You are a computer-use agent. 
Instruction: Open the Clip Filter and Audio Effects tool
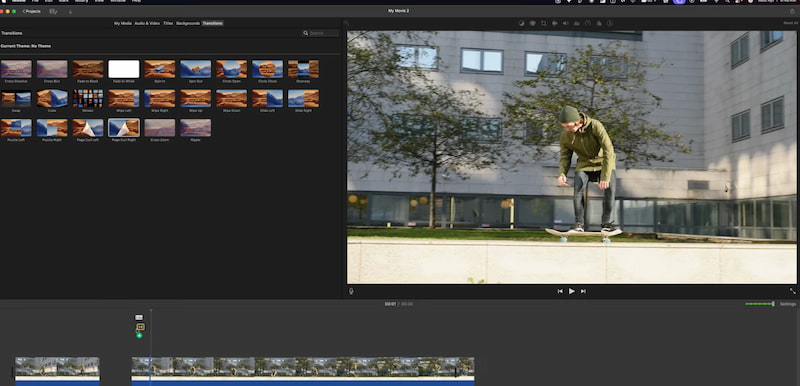[598, 23]
